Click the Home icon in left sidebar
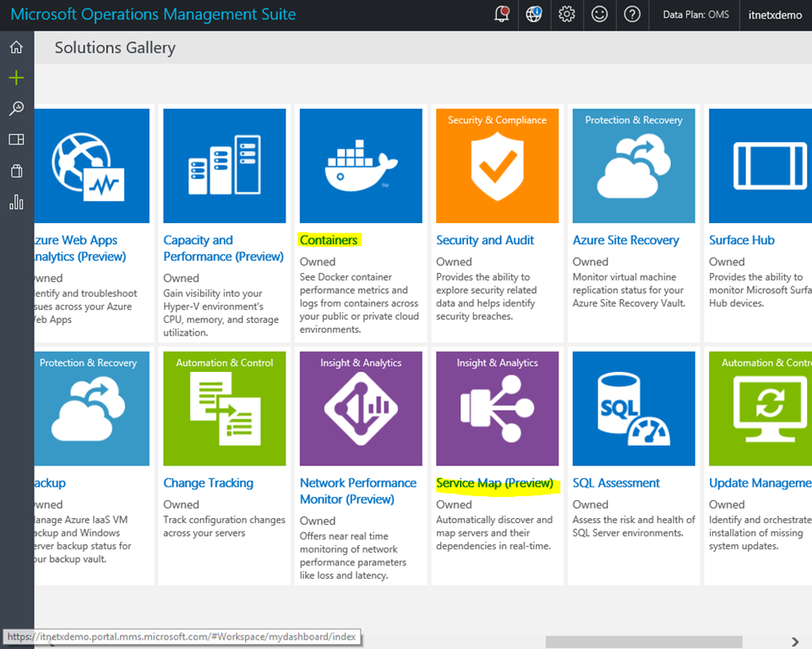Viewport: 812px width, 649px height. coord(16,47)
